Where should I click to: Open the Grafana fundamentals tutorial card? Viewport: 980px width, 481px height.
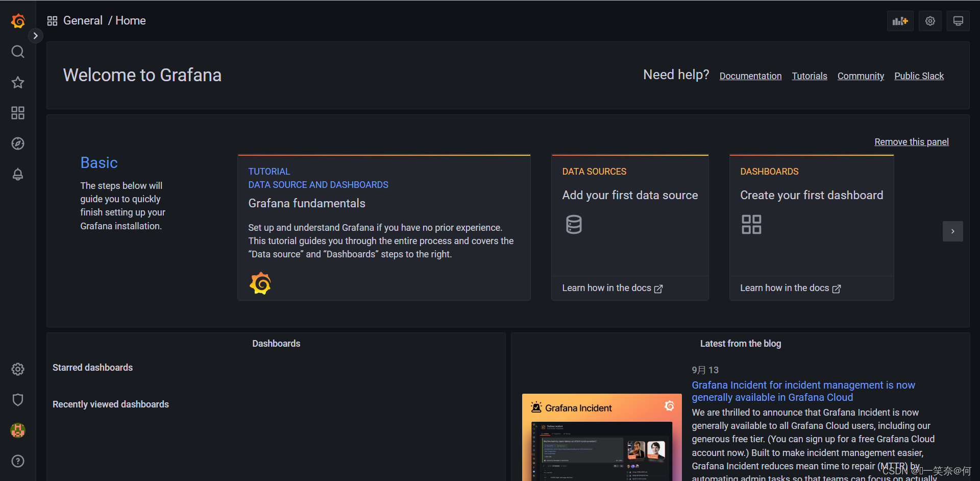[384, 228]
